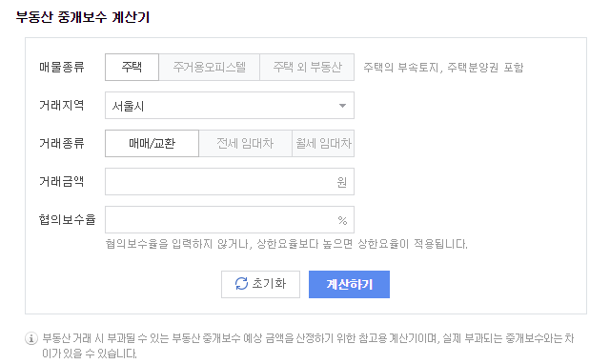Screen dimensions: 610x364
Task: Click the 거래지역 label
Action: (61, 105)
